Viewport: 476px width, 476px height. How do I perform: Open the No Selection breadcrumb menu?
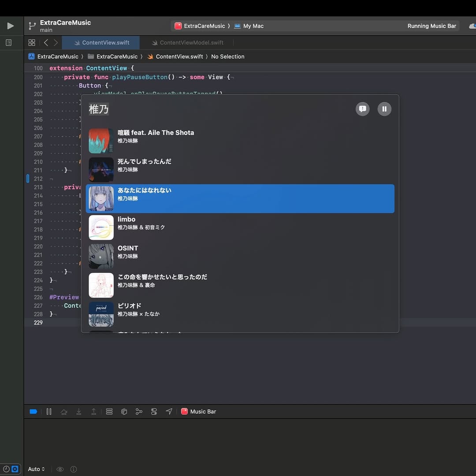[x=228, y=56]
